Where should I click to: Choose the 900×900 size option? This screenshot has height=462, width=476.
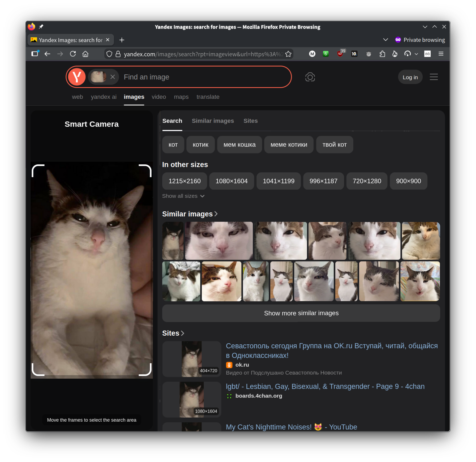coord(409,181)
